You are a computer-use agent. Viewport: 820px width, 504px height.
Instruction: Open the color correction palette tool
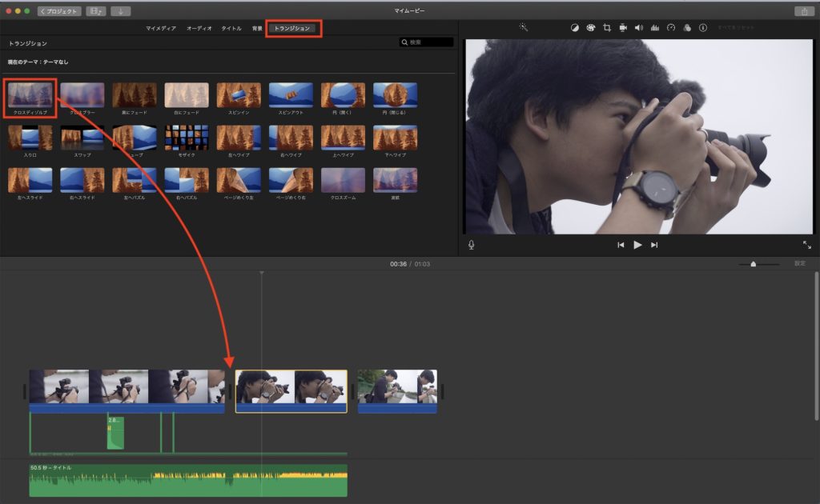(x=590, y=27)
